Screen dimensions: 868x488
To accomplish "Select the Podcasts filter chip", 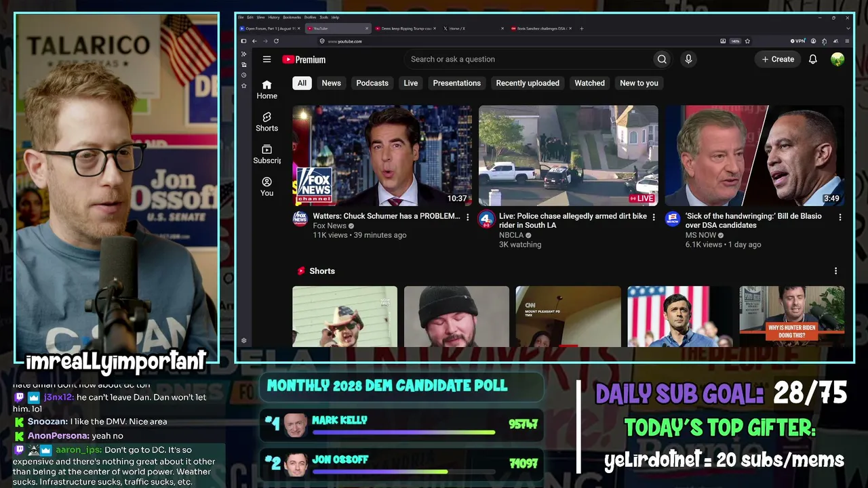I will coord(372,83).
